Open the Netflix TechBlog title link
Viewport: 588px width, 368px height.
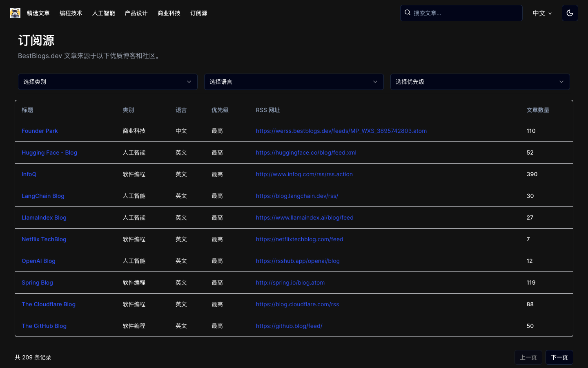tap(44, 239)
